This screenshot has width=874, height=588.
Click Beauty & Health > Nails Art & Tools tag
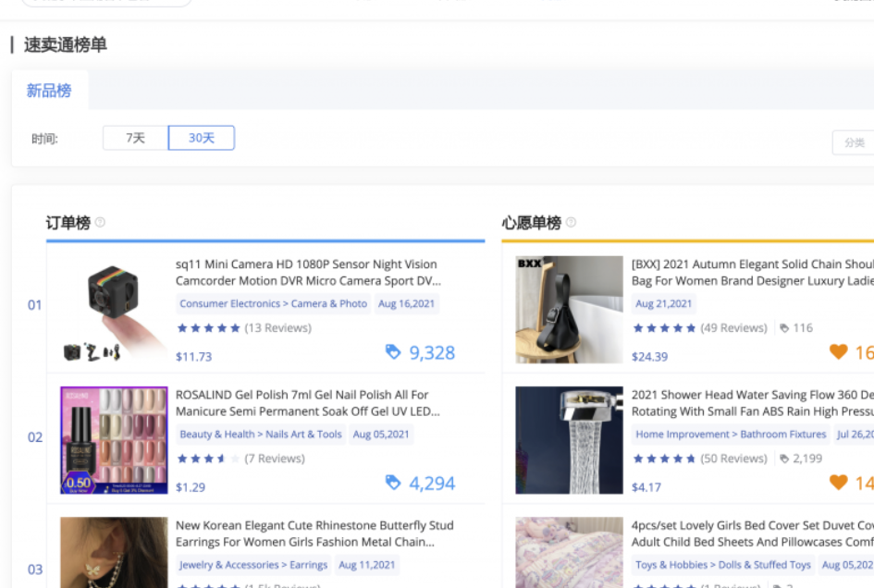260,435
